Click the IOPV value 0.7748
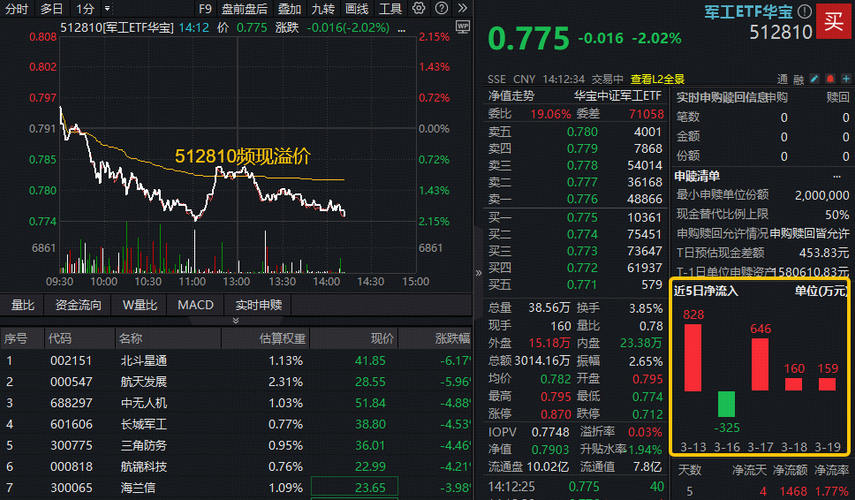This screenshot has width=855, height=500. click(x=550, y=432)
